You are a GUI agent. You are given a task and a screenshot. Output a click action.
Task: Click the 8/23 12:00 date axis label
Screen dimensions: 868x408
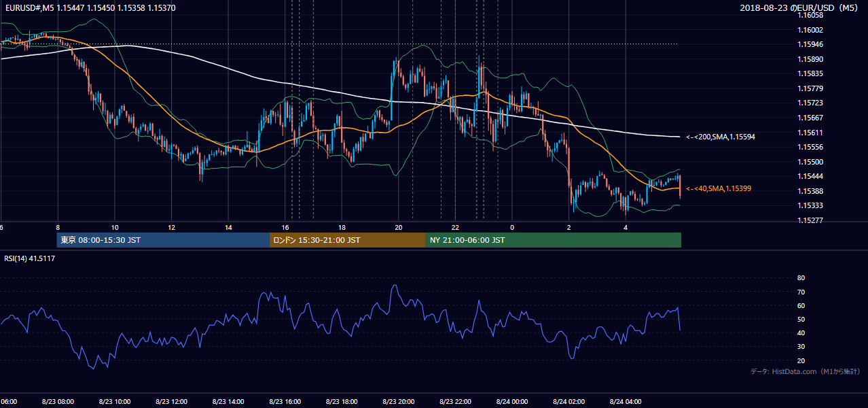pos(171,401)
